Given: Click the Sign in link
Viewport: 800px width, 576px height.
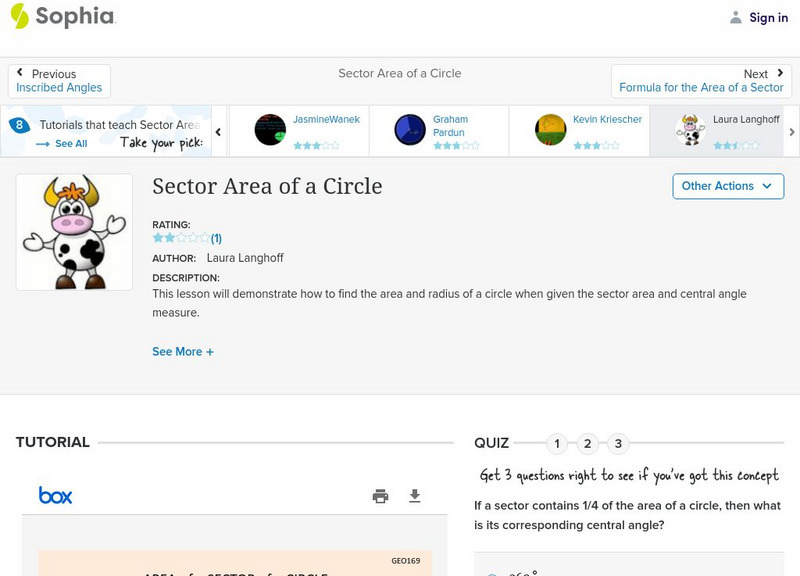Looking at the screenshot, I should tap(759, 18).
